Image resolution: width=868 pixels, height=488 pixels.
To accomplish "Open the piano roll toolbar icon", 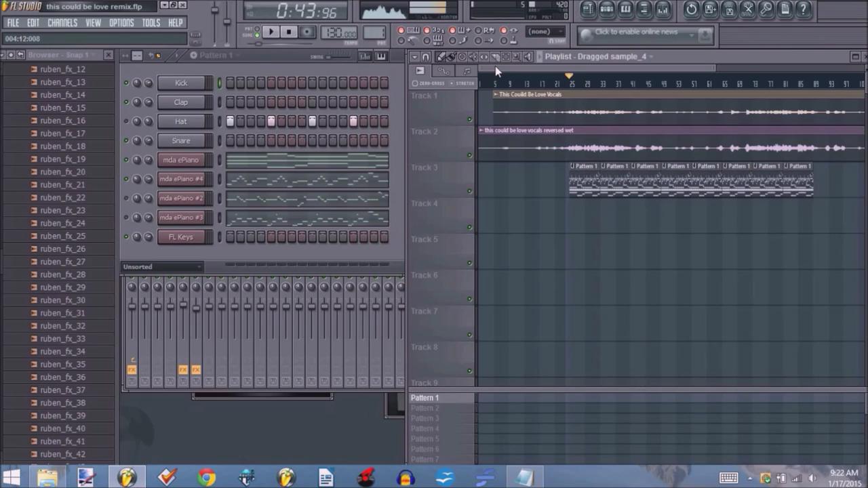I will click(625, 9).
